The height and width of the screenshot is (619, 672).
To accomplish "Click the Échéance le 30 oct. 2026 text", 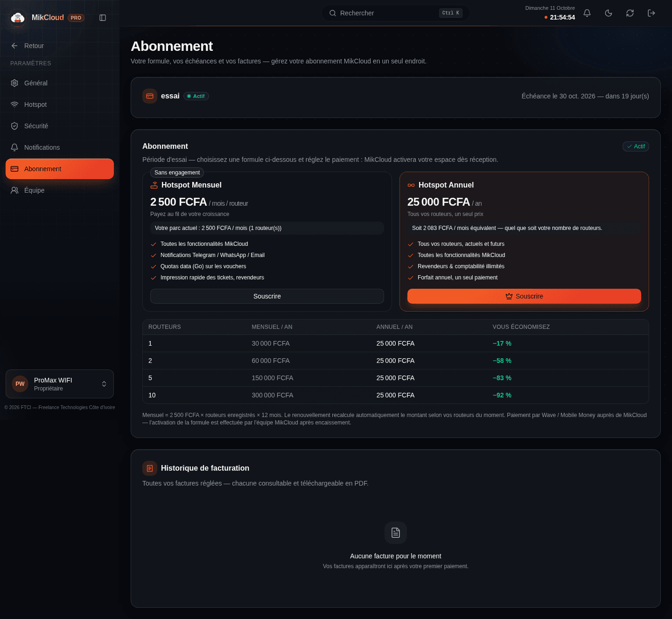I will point(559,96).
